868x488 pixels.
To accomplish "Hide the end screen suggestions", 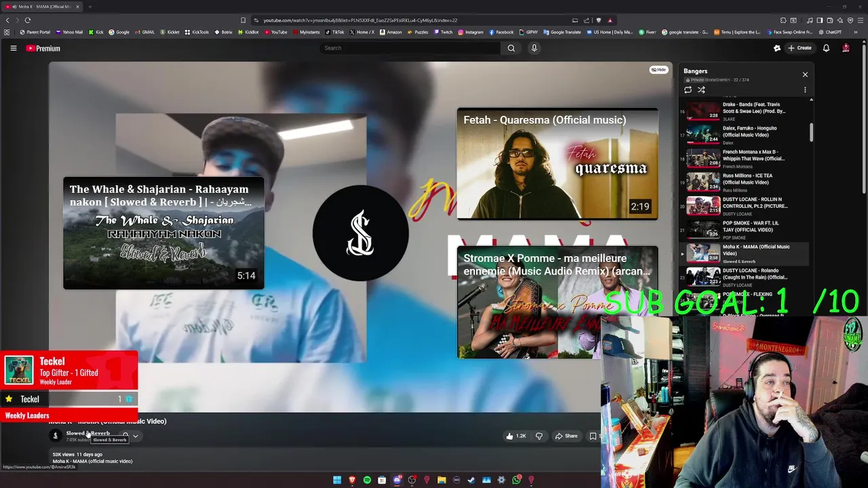I will point(658,70).
